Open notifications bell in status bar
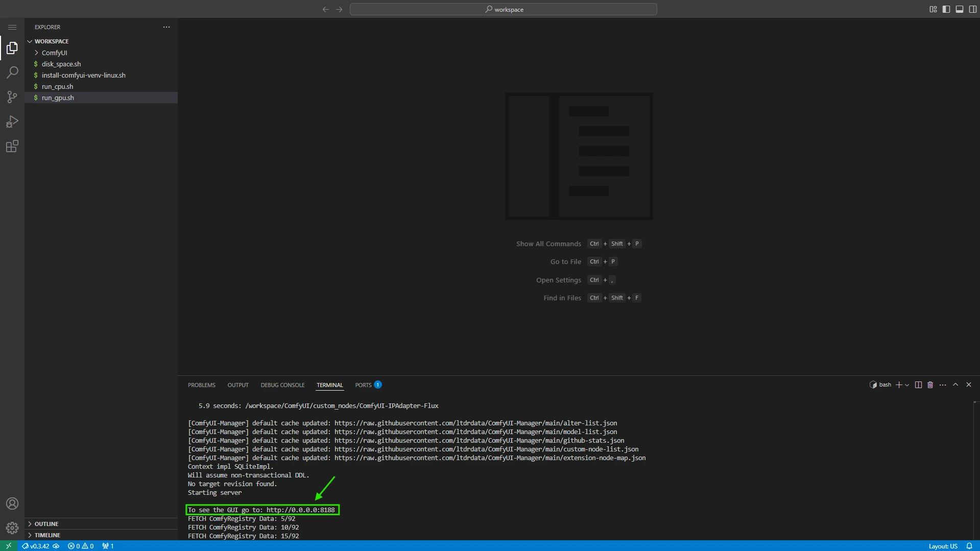 (x=969, y=546)
